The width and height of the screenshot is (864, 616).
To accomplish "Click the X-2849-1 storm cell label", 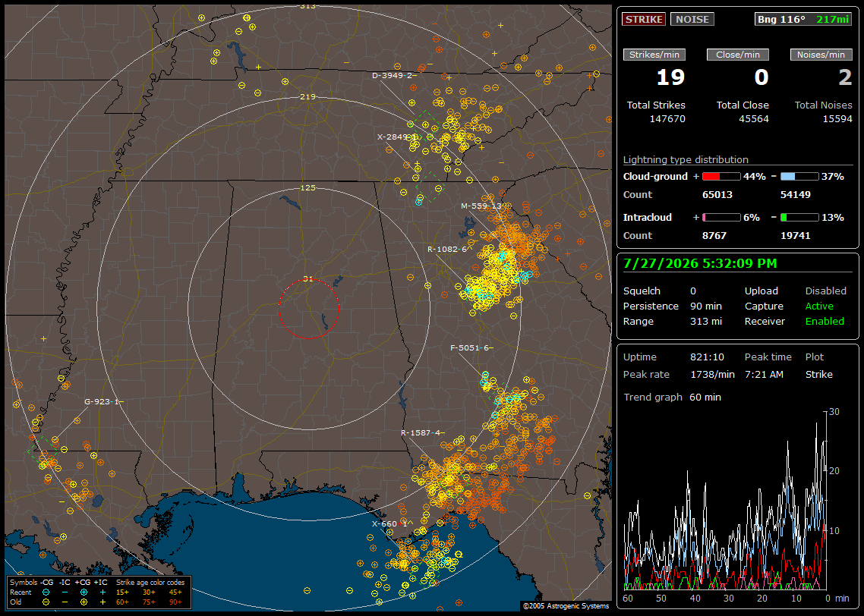I will coord(397,137).
